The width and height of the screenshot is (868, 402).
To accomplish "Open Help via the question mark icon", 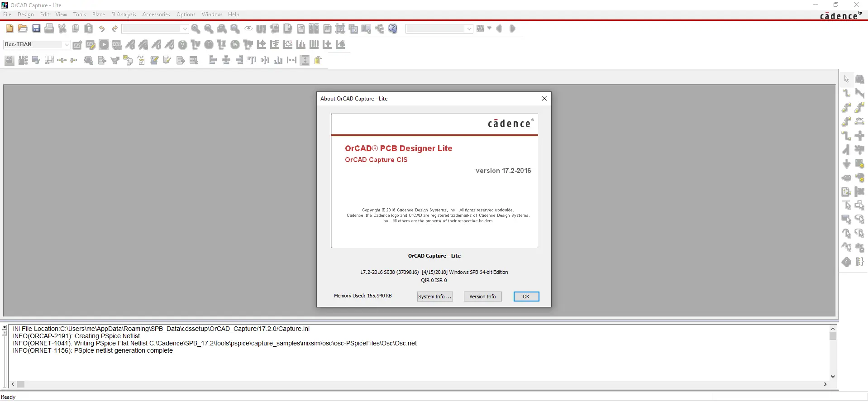I will click(x=393, y=29).
